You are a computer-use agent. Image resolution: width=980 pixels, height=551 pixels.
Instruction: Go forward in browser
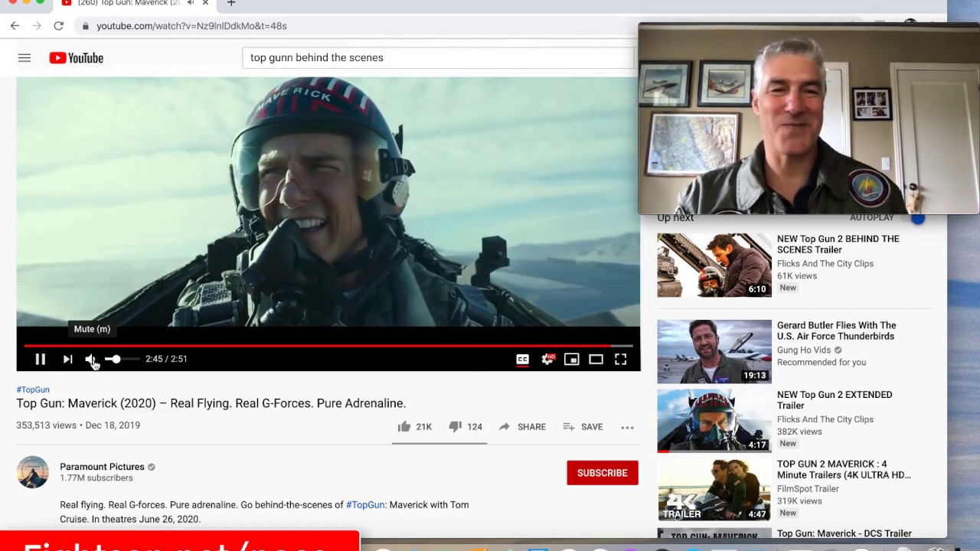coord(36,26)
